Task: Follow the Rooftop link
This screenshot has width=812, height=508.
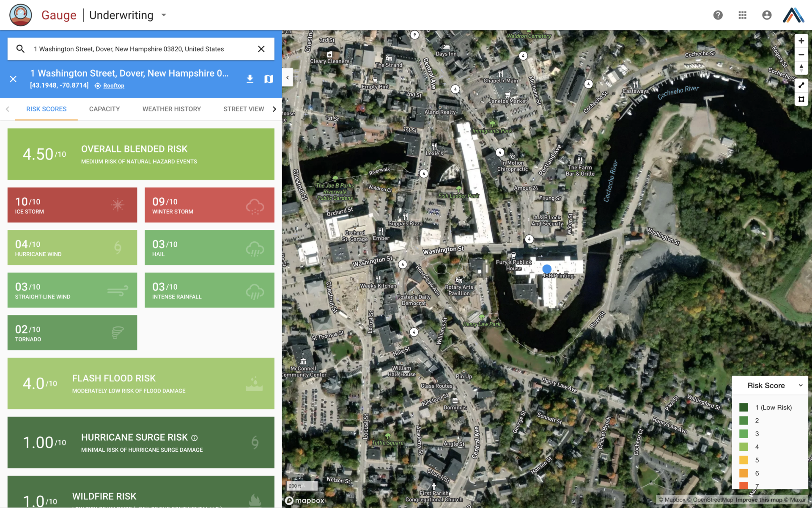Action: click(x=113, y=86)
